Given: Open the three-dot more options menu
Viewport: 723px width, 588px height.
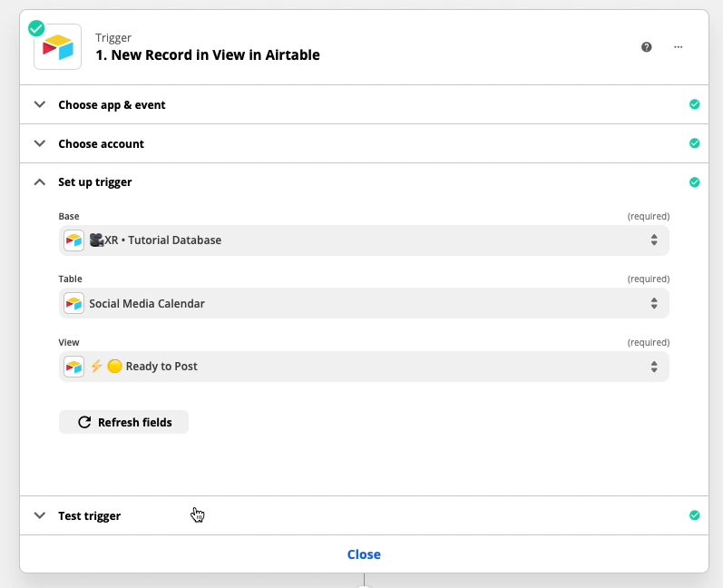Looking at the screenshot, I should coord(678,47).
